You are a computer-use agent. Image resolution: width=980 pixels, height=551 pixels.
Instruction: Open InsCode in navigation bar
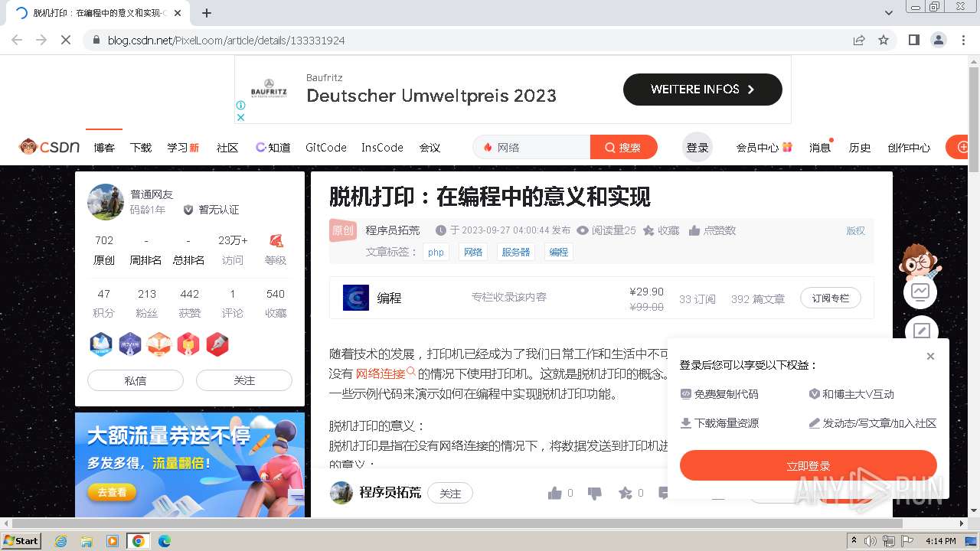pos(382,148)
